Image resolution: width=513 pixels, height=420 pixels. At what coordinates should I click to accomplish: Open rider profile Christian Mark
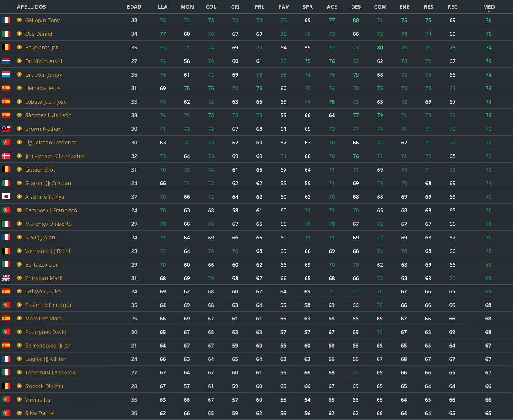point(44,278)
